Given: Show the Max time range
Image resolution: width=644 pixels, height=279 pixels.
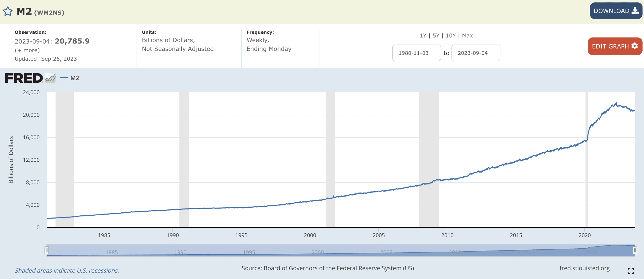Looking at the screenshot, I should (467, 35).
